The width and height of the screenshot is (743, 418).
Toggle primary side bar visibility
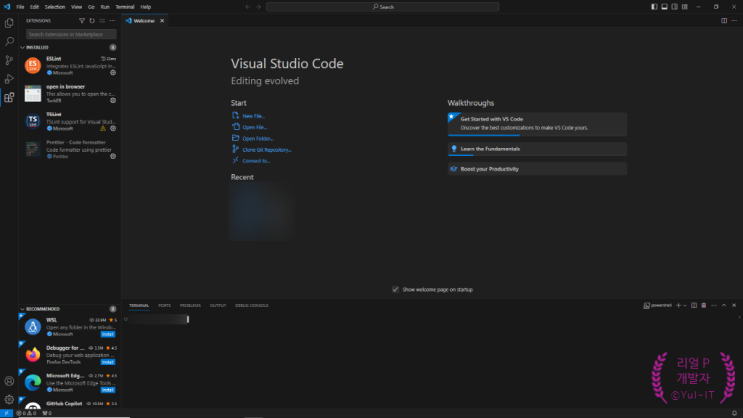(x=654, y=7)
